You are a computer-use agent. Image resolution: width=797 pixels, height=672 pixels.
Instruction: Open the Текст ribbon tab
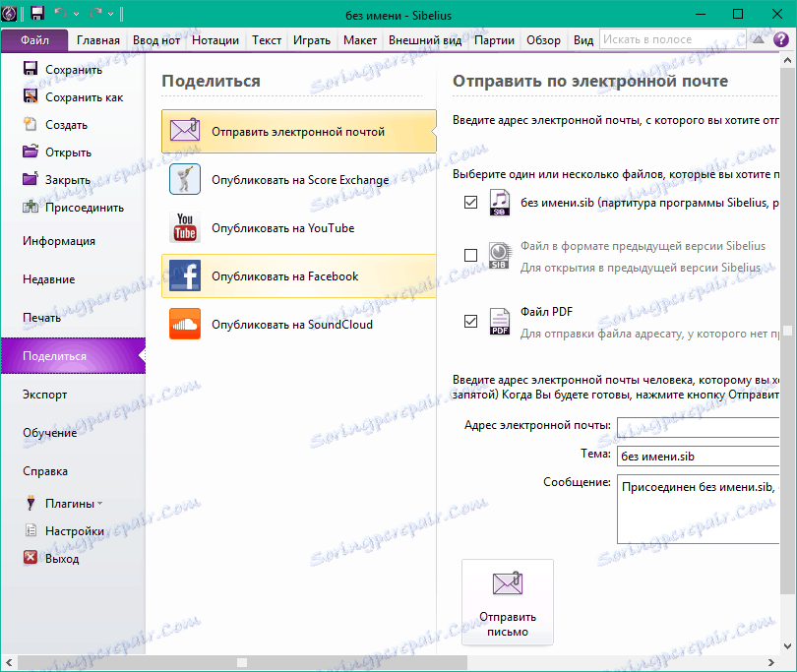(267, 40)
